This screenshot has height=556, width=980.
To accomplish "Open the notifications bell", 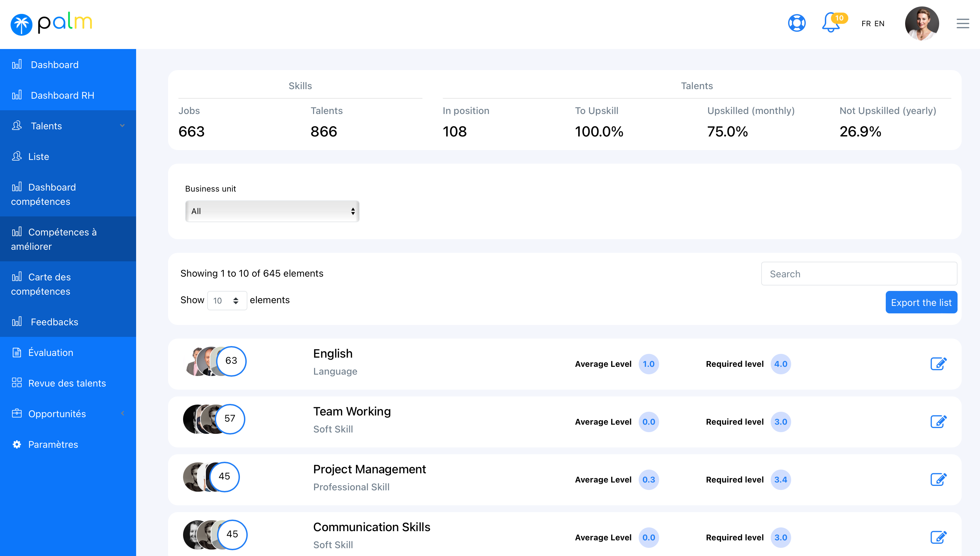I will coord(830,23).
